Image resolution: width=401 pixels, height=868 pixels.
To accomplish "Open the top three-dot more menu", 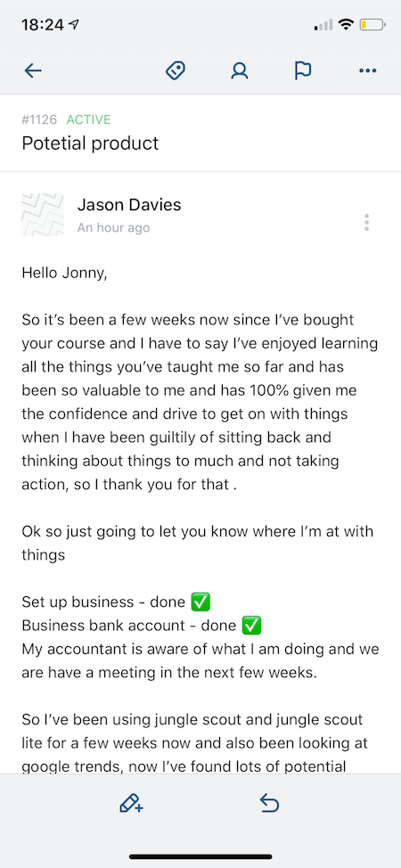I will click(x=368, y=71).
